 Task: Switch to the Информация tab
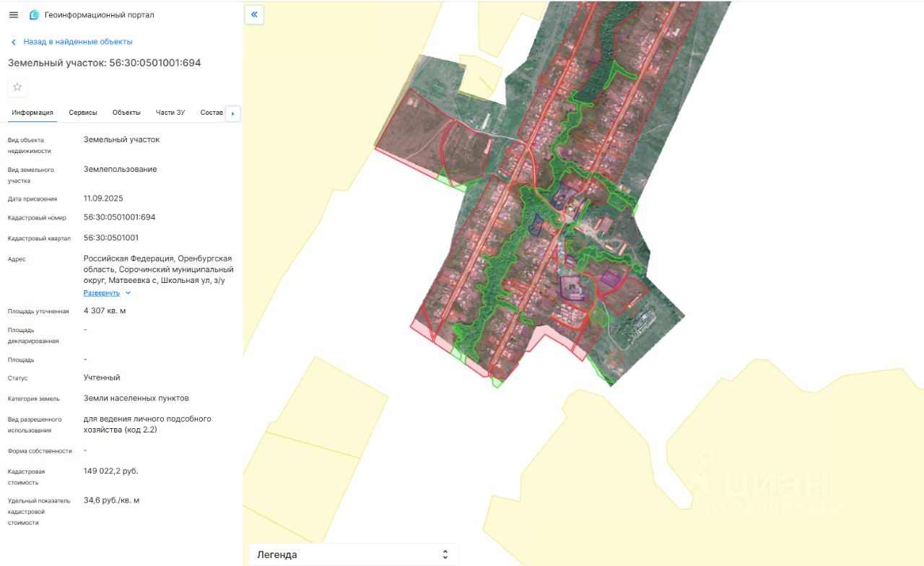(32, 113)
